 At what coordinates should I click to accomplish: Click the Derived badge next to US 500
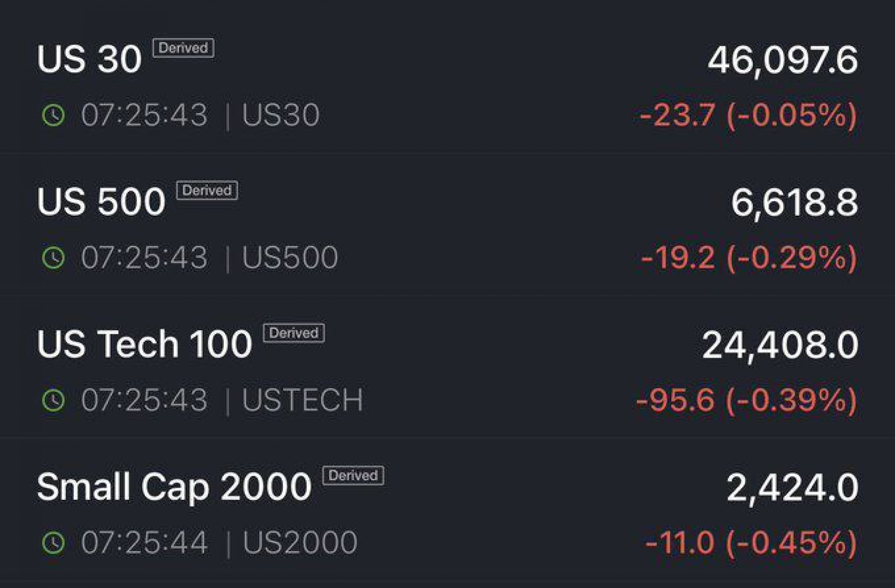[x=207, y=191]
